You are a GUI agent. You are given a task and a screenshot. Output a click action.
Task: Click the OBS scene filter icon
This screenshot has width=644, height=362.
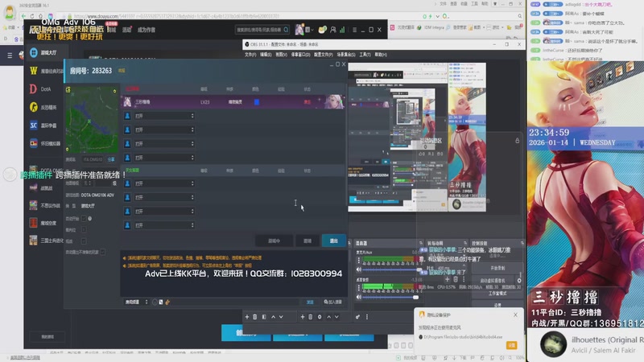click(x=264, y=317)
